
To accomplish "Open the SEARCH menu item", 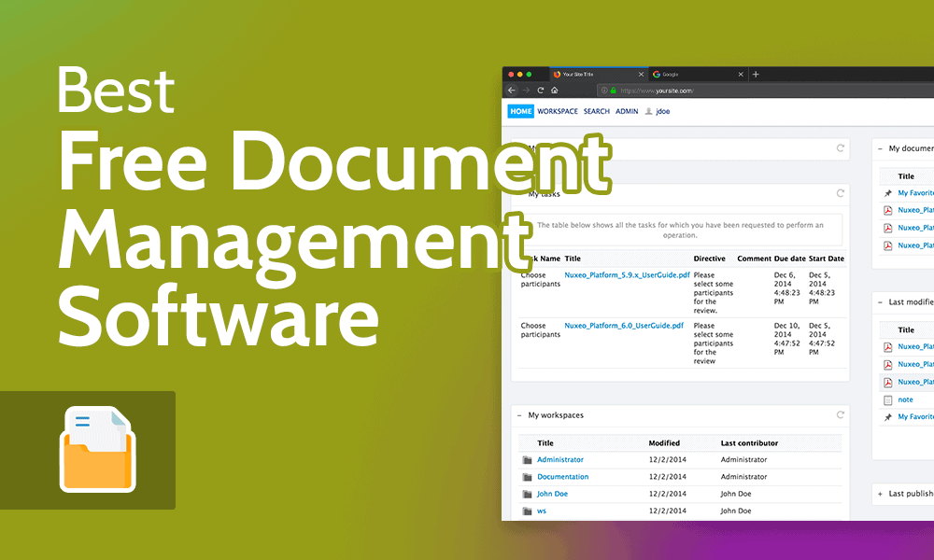I will tap(596, 111).
